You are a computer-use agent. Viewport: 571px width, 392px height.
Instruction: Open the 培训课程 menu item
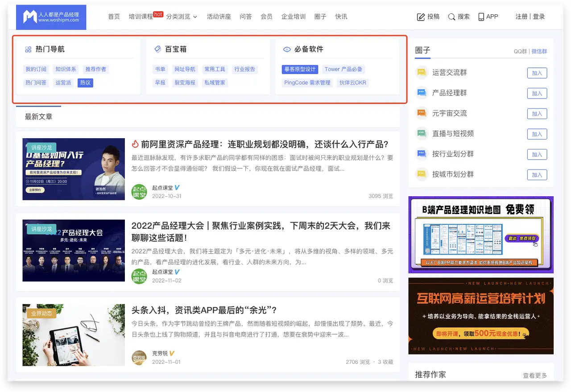click(x=141, y=17)
